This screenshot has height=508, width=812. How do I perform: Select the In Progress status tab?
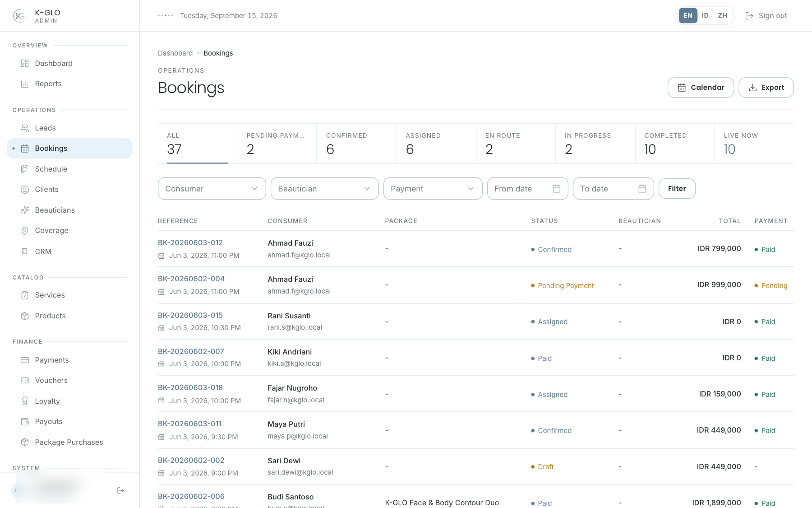coord(595,144)
